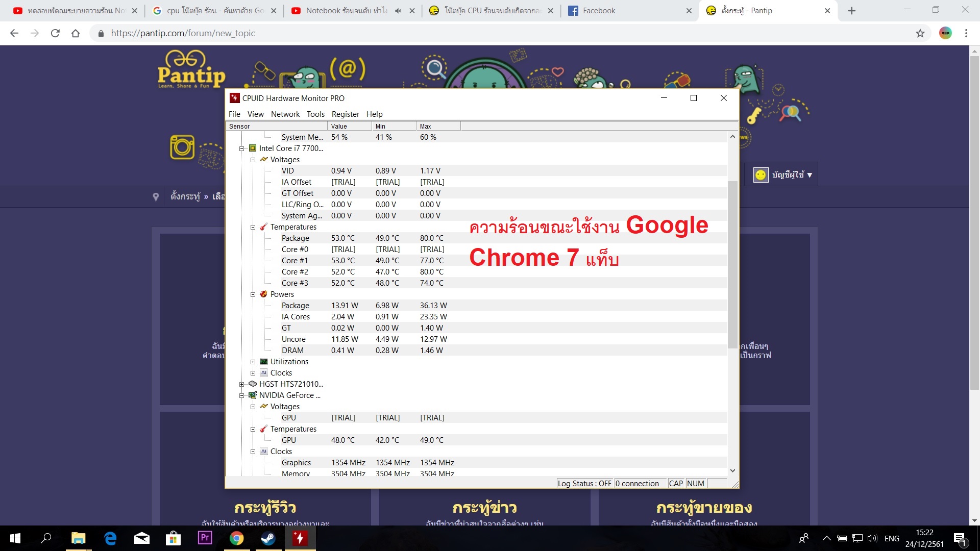Collapse the Intel Core i7 7700 node
980x551 pixels.
point(242,148)
